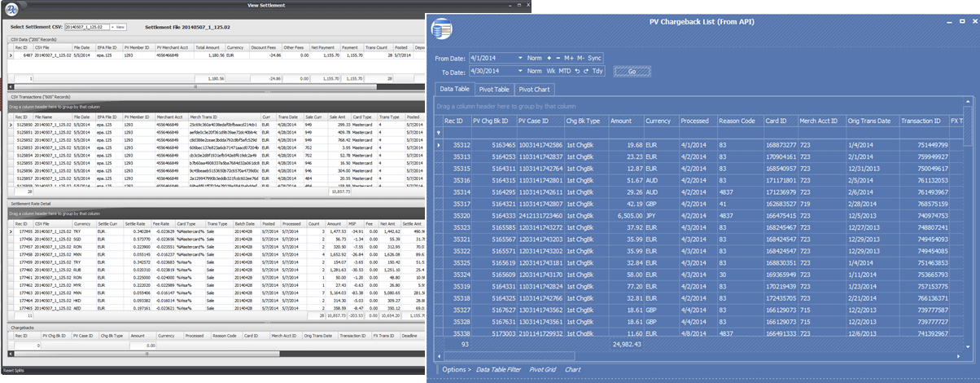This screenshot has width=980, height=383.
Task: Click amount cell 6,505.00 in JPY row
Action: click(x=628, y=214)
